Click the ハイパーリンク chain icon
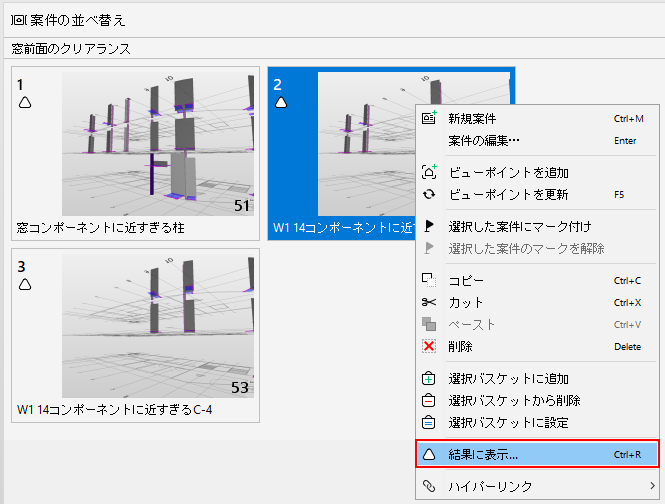This screenshot has width=665, height=504. [x=429, y=486]
